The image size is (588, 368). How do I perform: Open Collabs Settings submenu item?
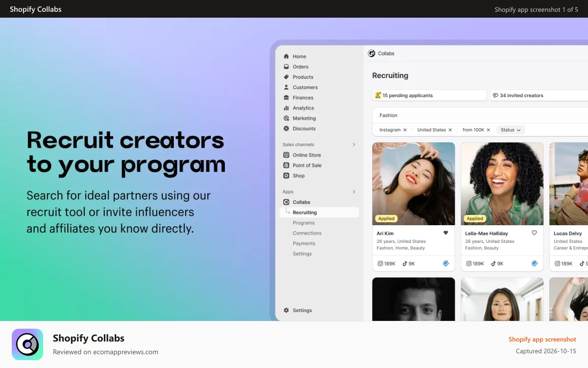[302, 254]
